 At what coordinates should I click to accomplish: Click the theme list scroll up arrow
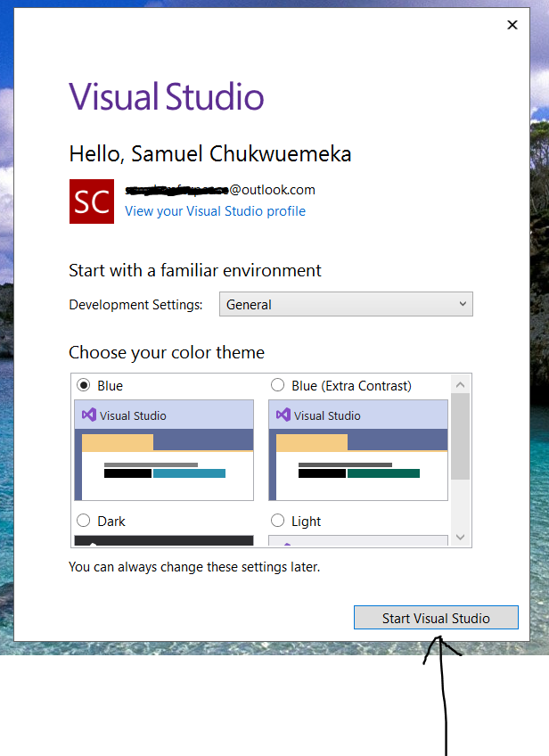pyautogui.click(x=460, y=385)
